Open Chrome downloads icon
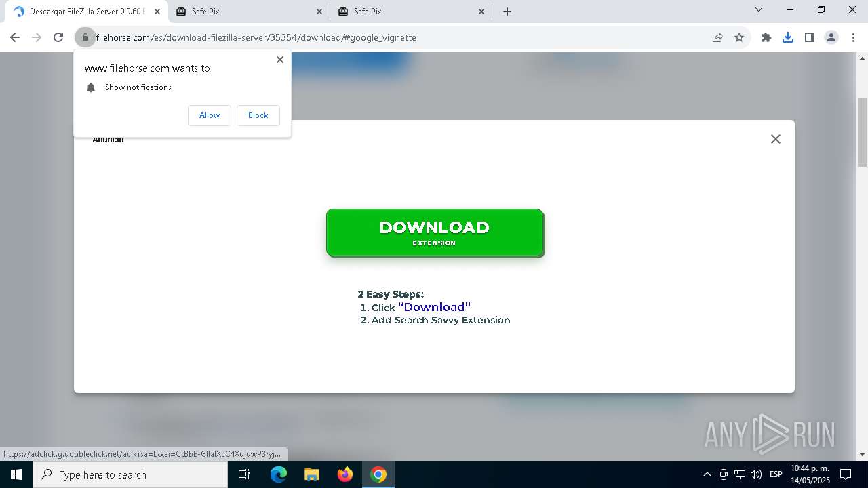The width and height of the screenshot is (868, 488). 788,37
